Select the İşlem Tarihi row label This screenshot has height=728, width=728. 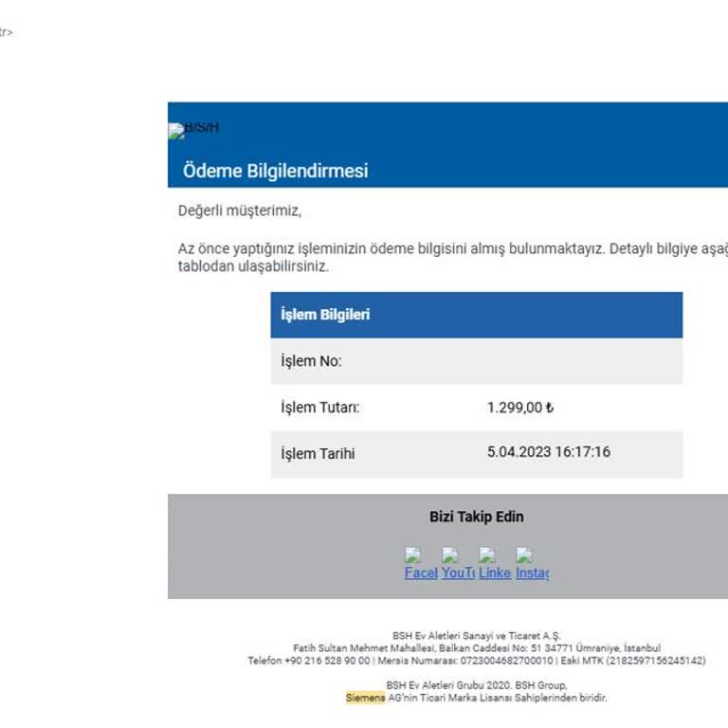318,454
